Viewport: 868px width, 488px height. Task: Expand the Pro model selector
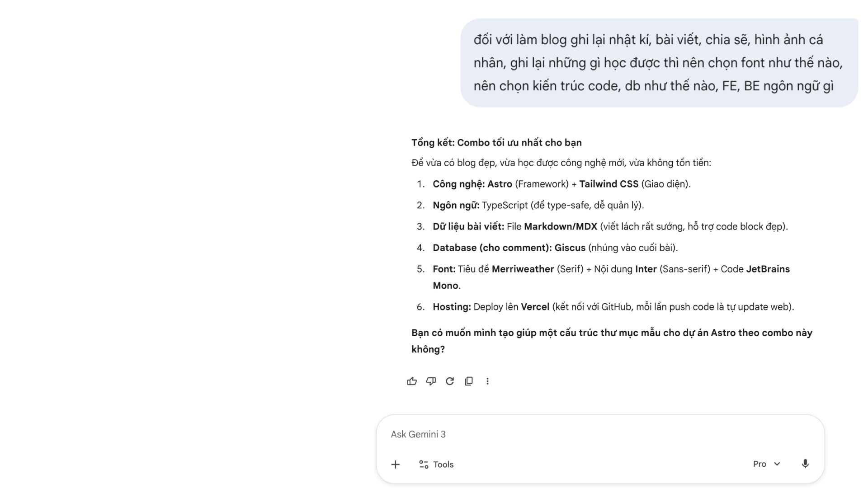click(767, 464)
